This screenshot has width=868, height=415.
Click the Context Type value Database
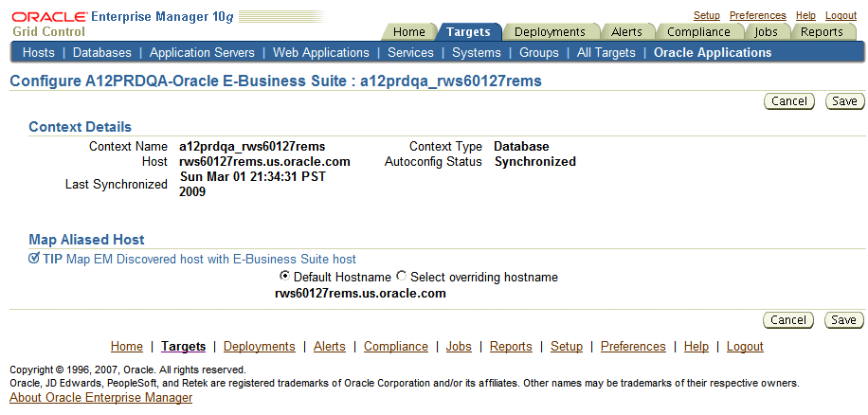point(521,147)
